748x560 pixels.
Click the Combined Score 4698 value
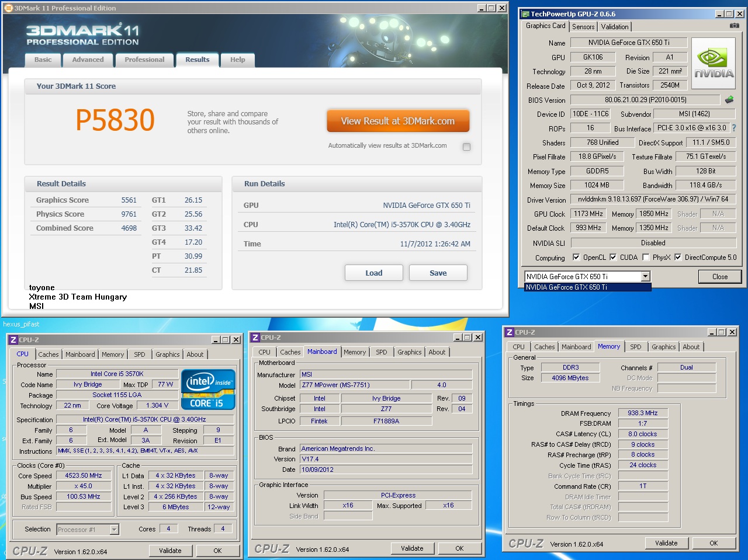[x=129, y=228]
